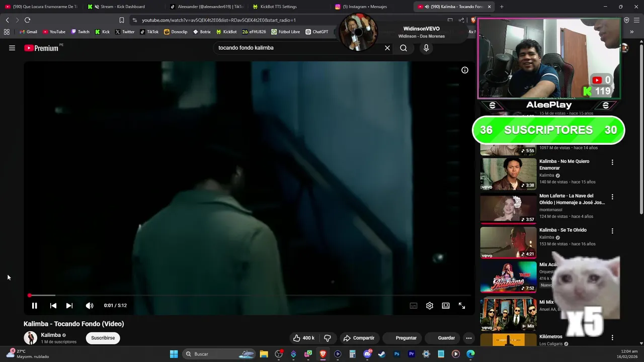Open options for Kilómetros video
The width and height of the screenshot is (644, 362).
click(612, 338)
